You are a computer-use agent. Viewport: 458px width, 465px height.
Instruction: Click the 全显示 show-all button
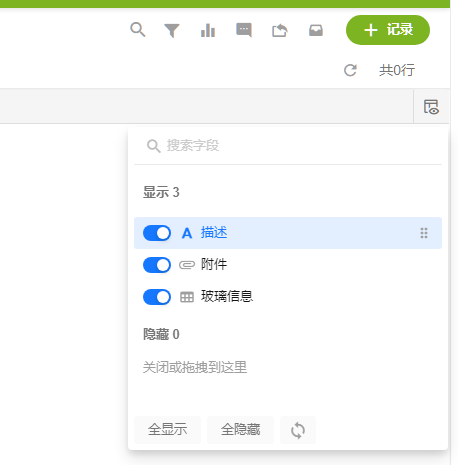(168, 430)
